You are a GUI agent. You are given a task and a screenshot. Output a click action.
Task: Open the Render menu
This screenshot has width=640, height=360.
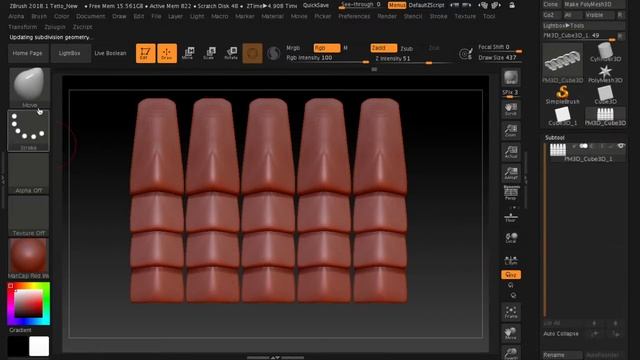point(387,16)
